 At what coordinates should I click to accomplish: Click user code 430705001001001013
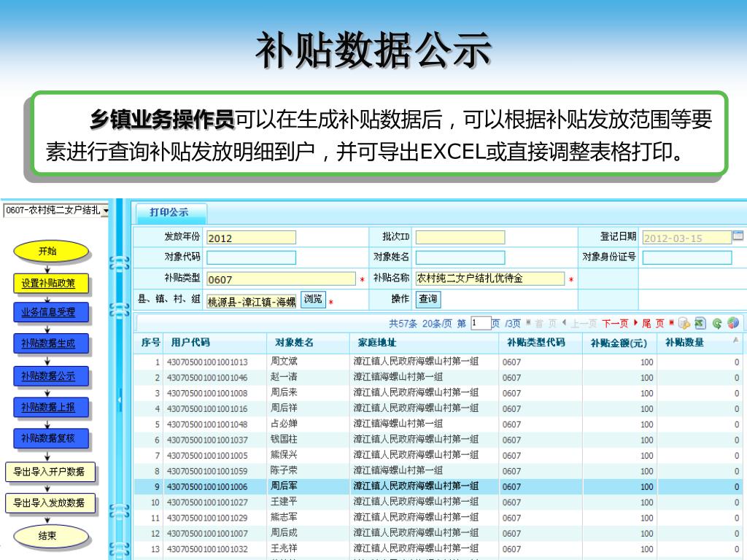207,362
